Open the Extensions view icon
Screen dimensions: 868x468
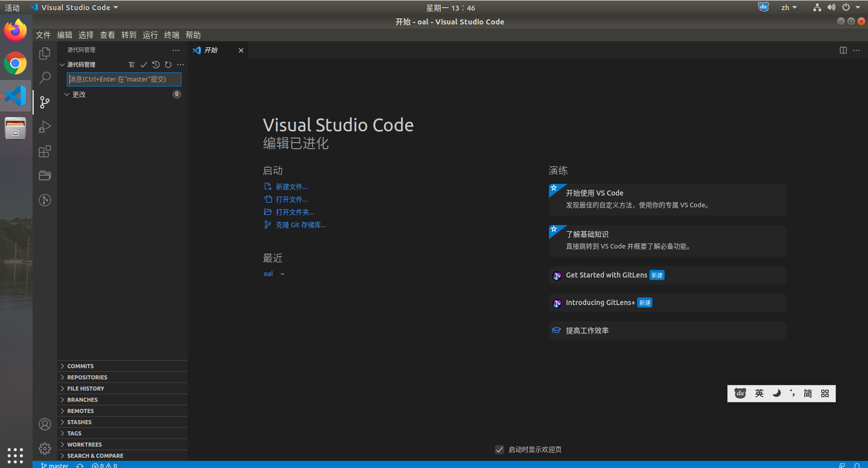coord(45,151)
